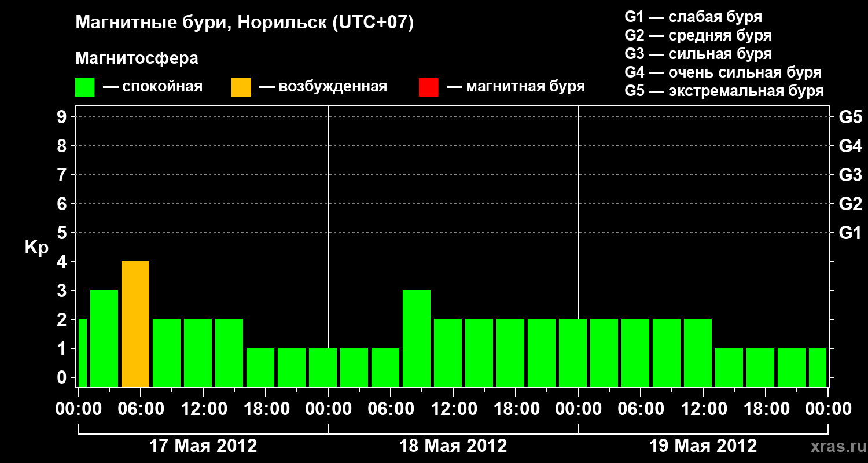Viewport: 868px width, 463px height.
Task: Click the Kp 3 bar before the orange bar
Action: coord(104,338)
